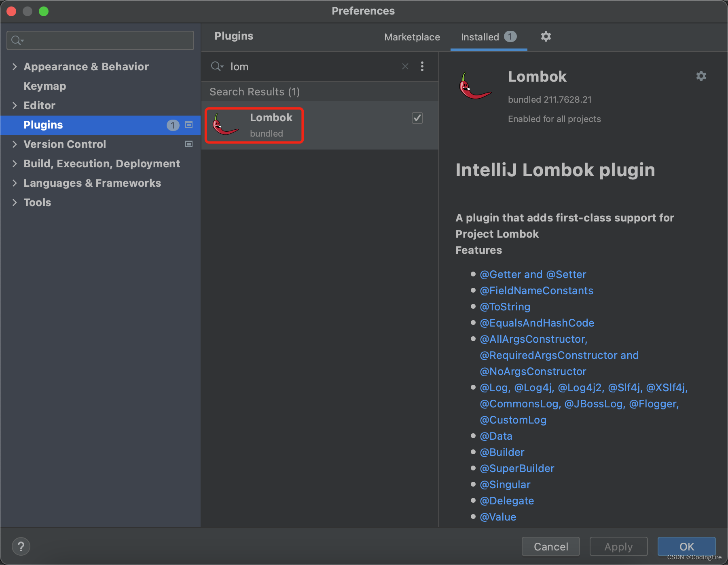This screenshot has height=565, width=728.
Task: Select Plugins in the settings tree
Action: [43, 125]
